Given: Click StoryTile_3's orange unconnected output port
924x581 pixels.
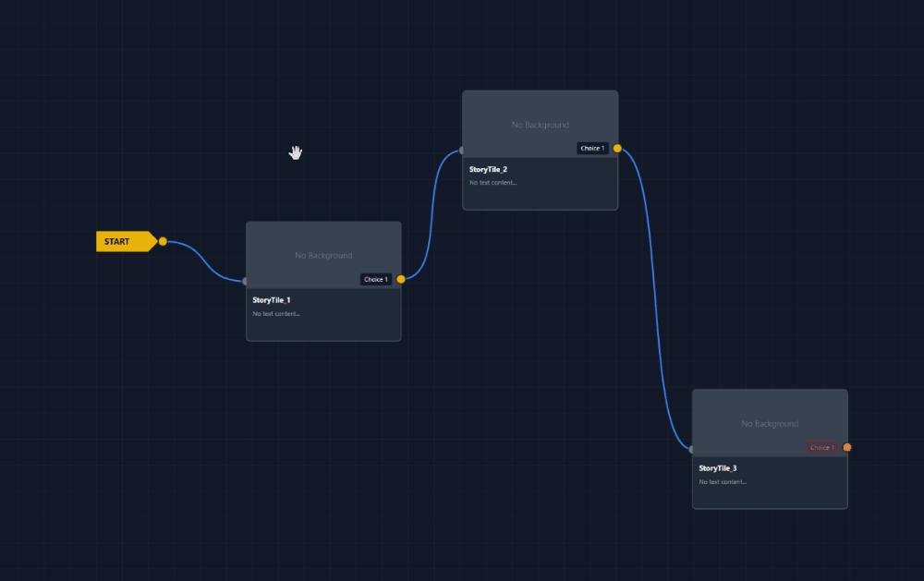Looking at the screenshot, I should click(847, 447).
